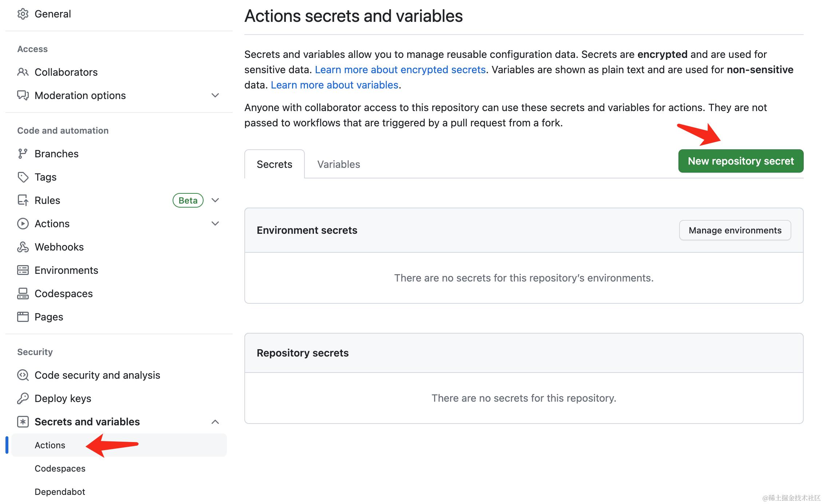Expand Actions under Code and automation
The image size is (823, 504).
coord(215,224)
